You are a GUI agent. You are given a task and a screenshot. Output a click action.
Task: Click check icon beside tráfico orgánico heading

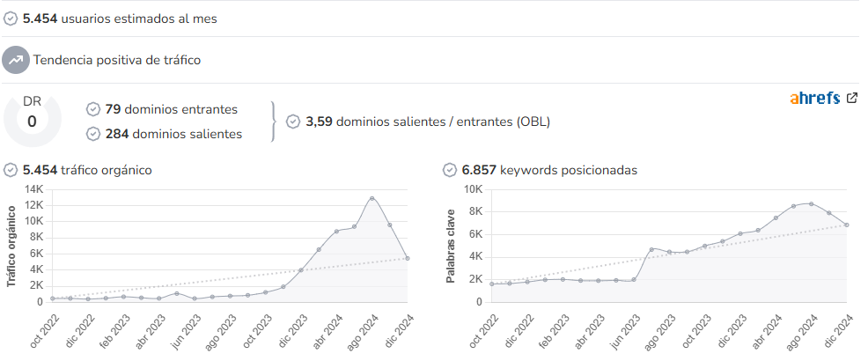[11, 170]
